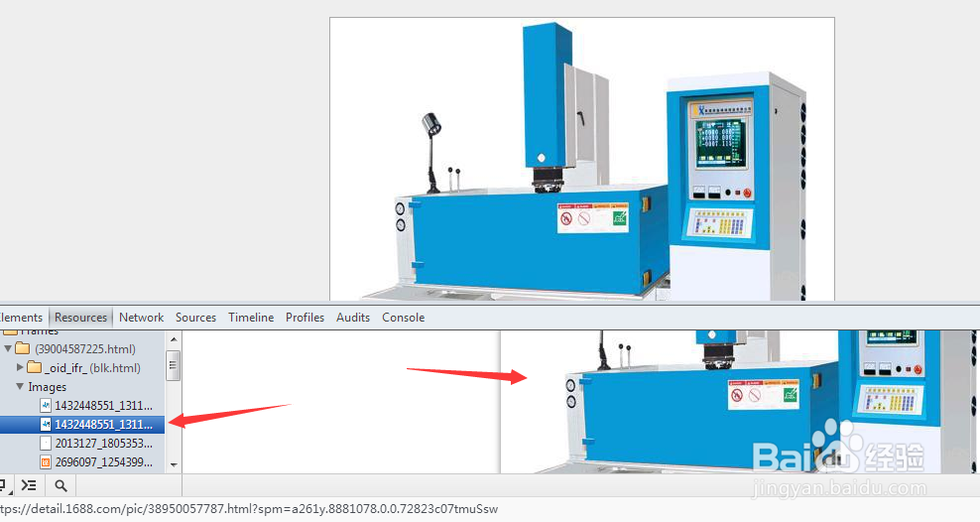Collapse the (39004587225.html) frame folder
980x522 pixels.
(x=8, y=349)
